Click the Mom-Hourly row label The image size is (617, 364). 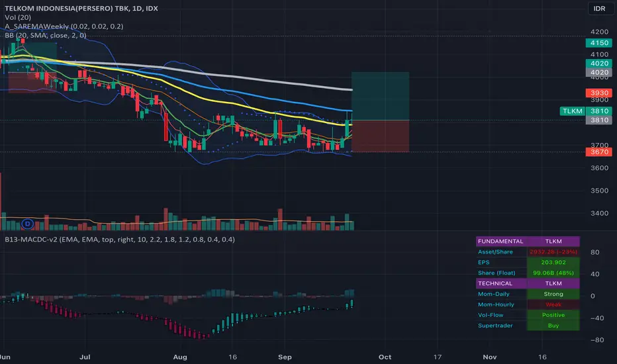[496, 304]
